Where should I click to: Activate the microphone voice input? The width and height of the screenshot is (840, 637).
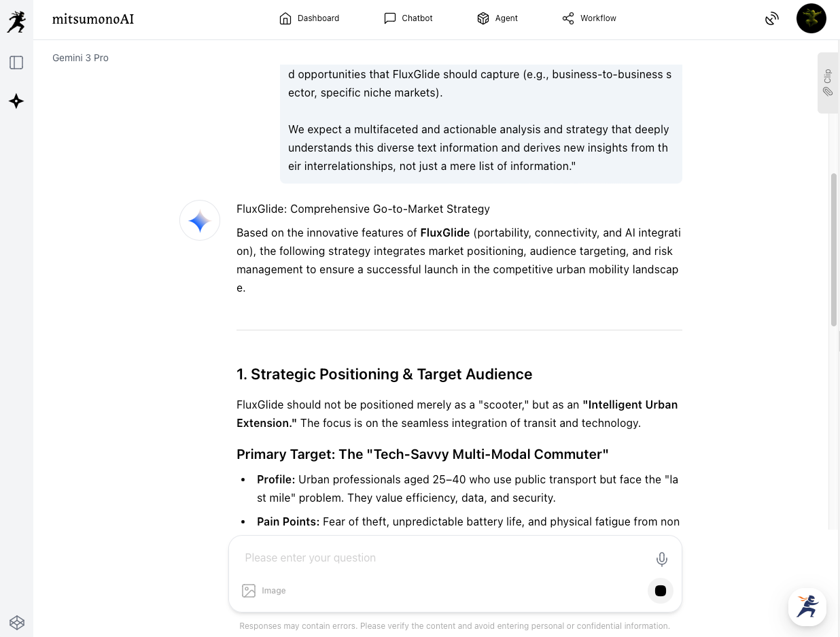[661, 559]
